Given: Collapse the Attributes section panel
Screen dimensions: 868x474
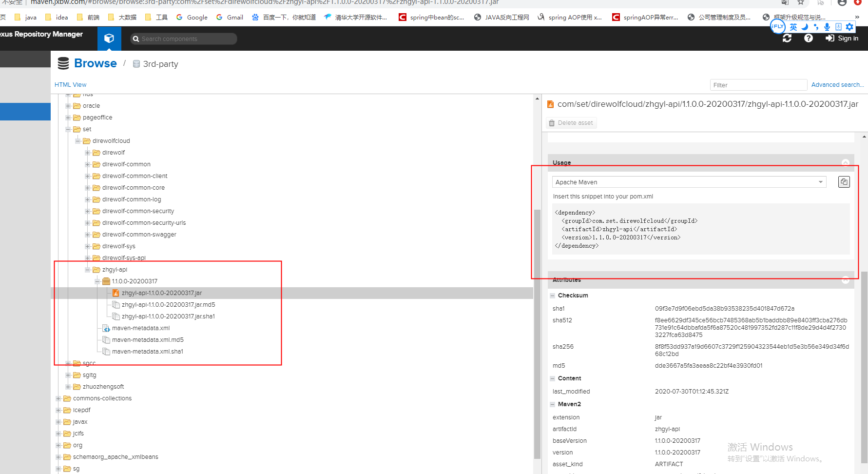Looking at the screenshot, I should pos(846,280).
